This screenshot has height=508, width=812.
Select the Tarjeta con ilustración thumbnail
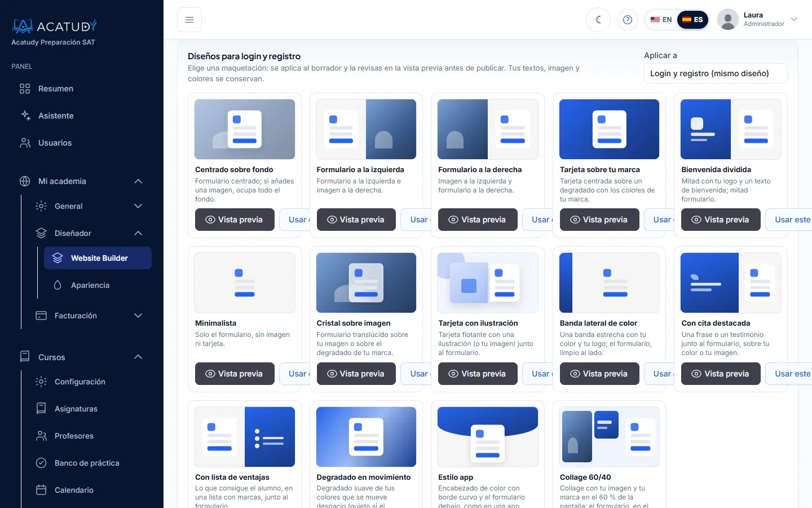pyautogui.click(x=488, y=283)
